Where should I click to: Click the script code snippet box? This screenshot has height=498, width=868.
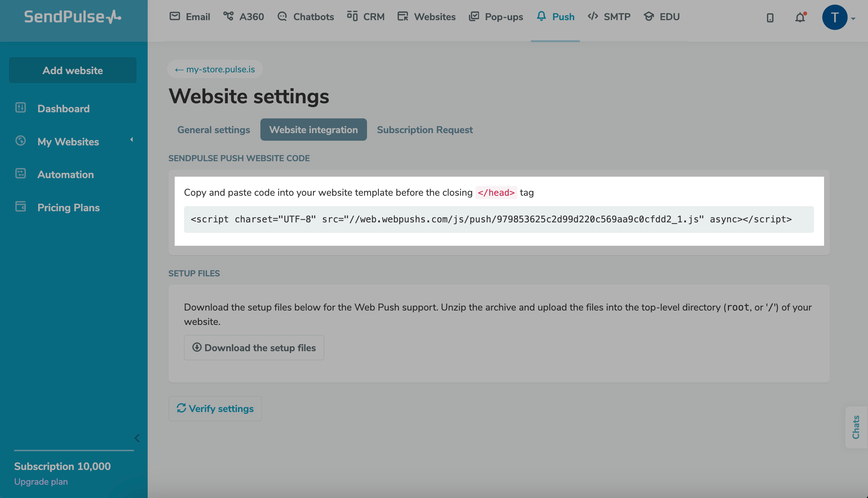pos(498,219)
